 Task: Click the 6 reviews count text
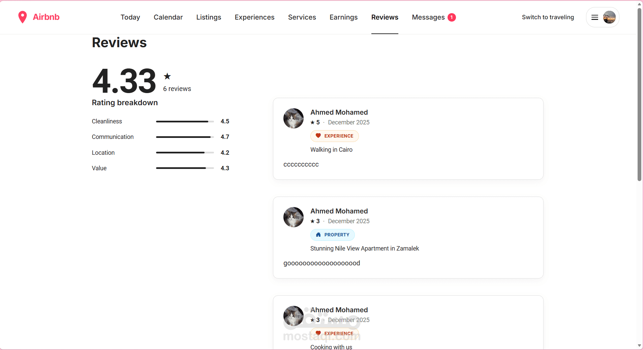(177, 89)
